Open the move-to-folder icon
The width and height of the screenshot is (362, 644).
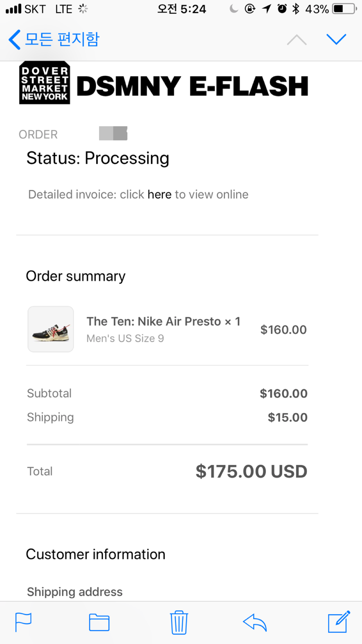click(99, 622)
